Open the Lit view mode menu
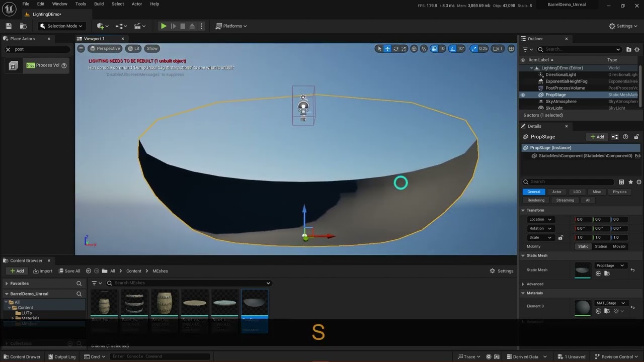The image size is (644, 362). tap(133, 49)
